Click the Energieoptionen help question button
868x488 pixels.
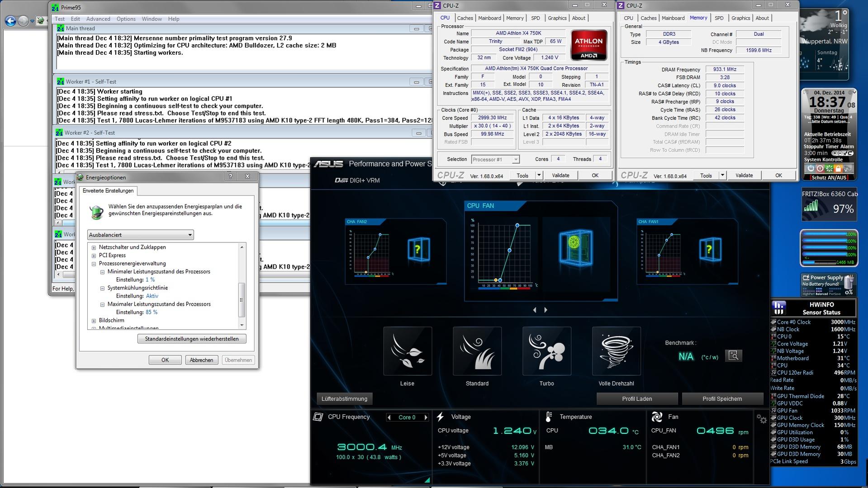230,176
